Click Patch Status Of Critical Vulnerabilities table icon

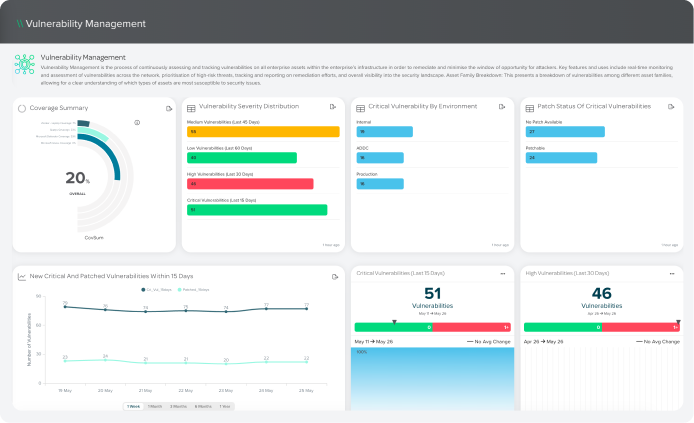click(530, 108)
